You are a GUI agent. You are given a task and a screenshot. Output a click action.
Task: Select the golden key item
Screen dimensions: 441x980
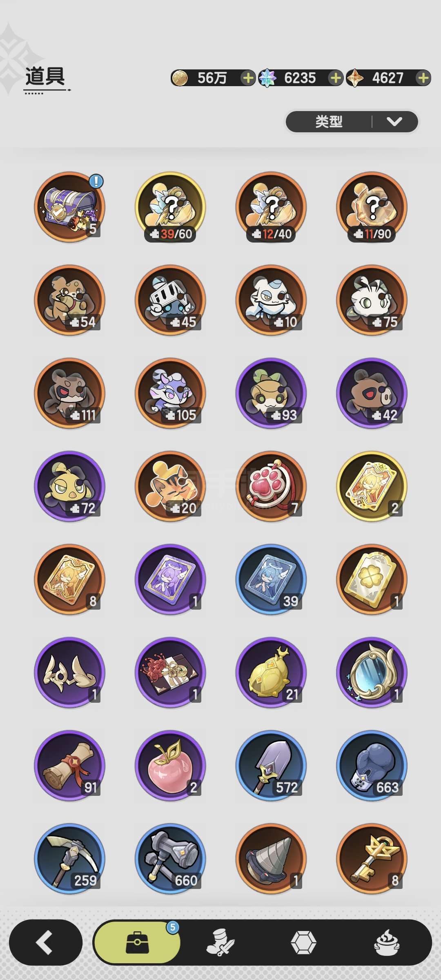point(372,859)
